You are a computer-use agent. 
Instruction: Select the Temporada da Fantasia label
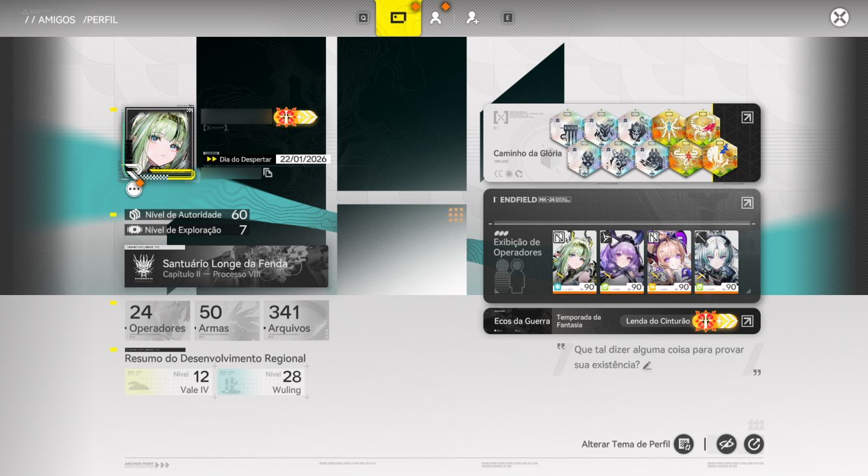tap(579, 321)
